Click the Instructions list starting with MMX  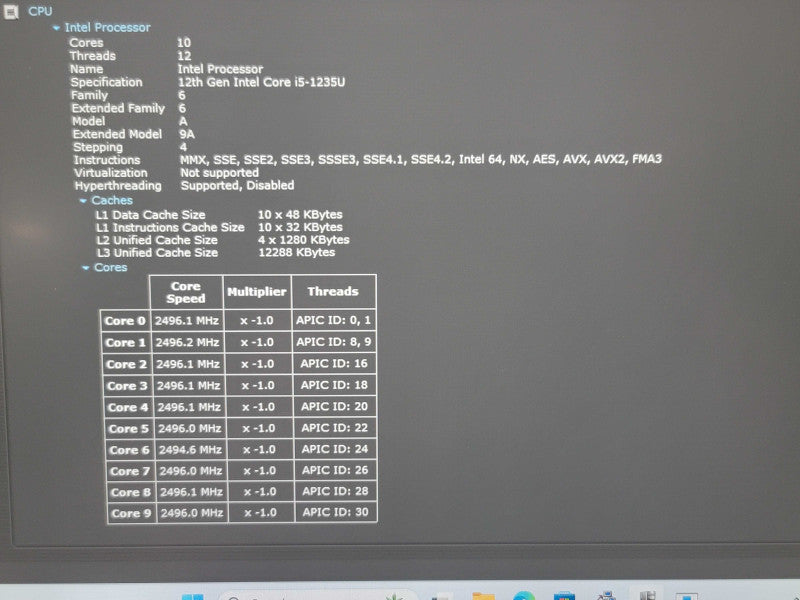coord(421,160)
